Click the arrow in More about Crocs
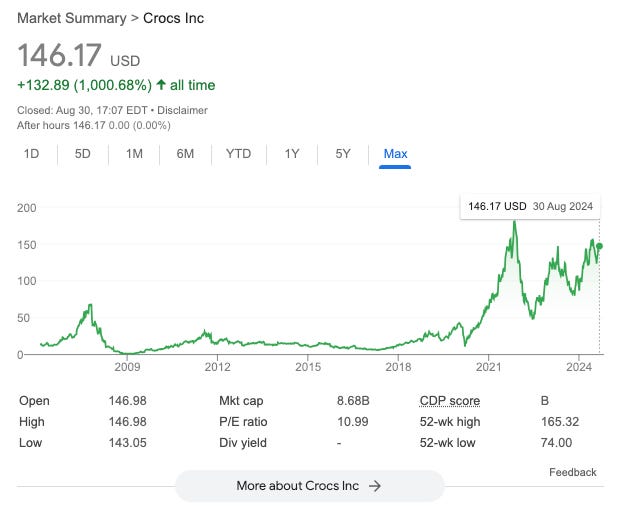The height and width of the screenshot is (509, 617). [375, 486]
